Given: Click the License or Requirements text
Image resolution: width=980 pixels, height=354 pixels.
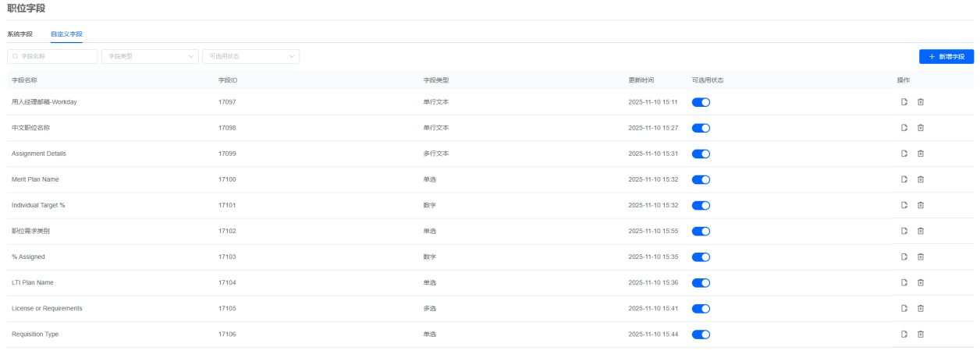Looking at the screenshot, I should (x=47, y=308).
